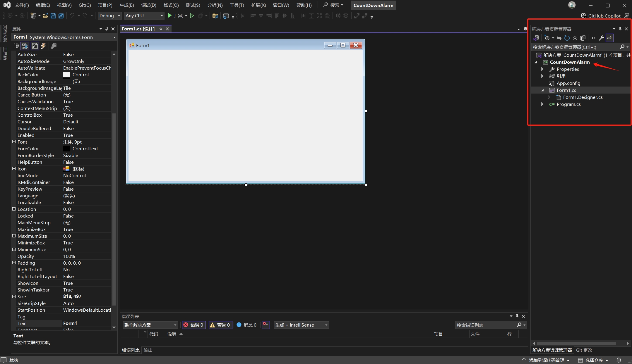Open Solution Explorer wrench properties icon

(601, 38)
